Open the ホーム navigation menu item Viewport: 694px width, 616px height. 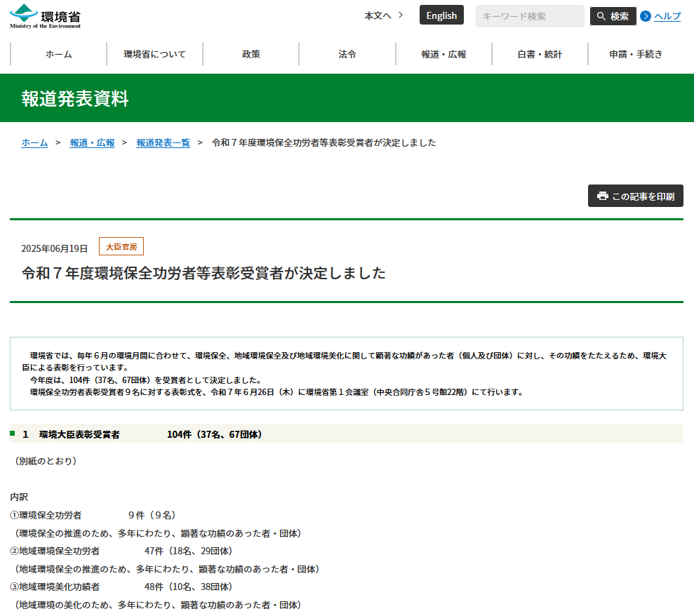[x=58, y=54]
